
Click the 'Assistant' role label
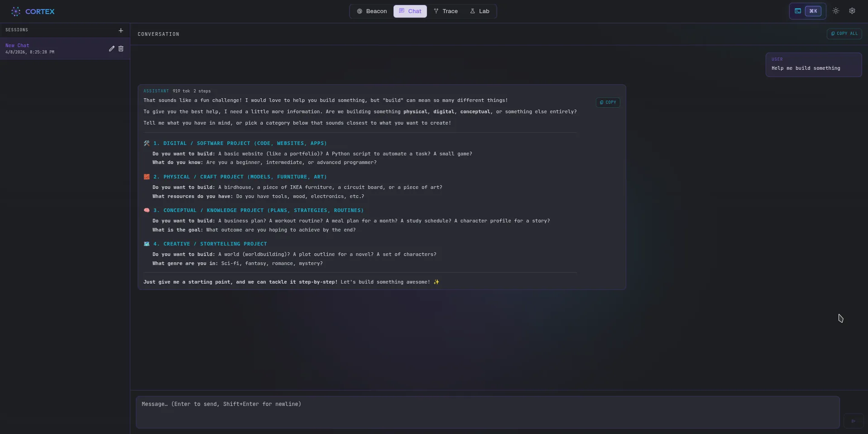pyautogui.click(x=156, y=91)
